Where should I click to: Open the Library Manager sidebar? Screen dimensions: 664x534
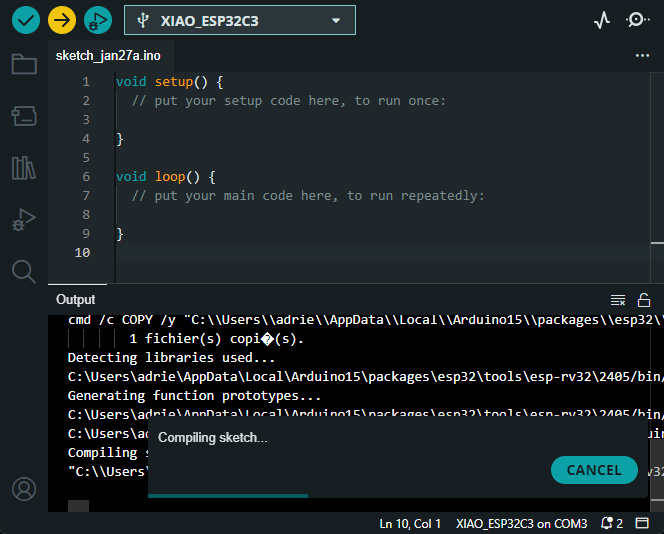coord(24,168)
